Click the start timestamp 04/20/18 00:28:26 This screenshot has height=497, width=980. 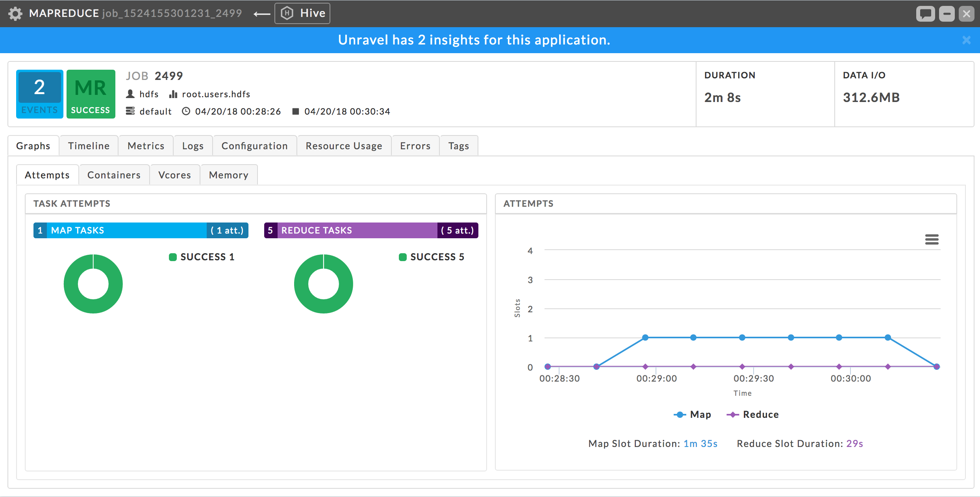tap(238, 111)
